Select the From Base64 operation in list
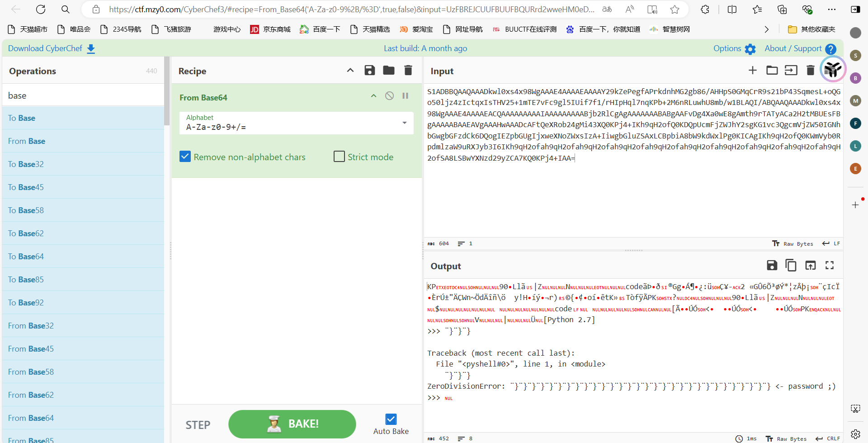The height and width of the screenshot is (443, 868). click(x=83, y=418)
